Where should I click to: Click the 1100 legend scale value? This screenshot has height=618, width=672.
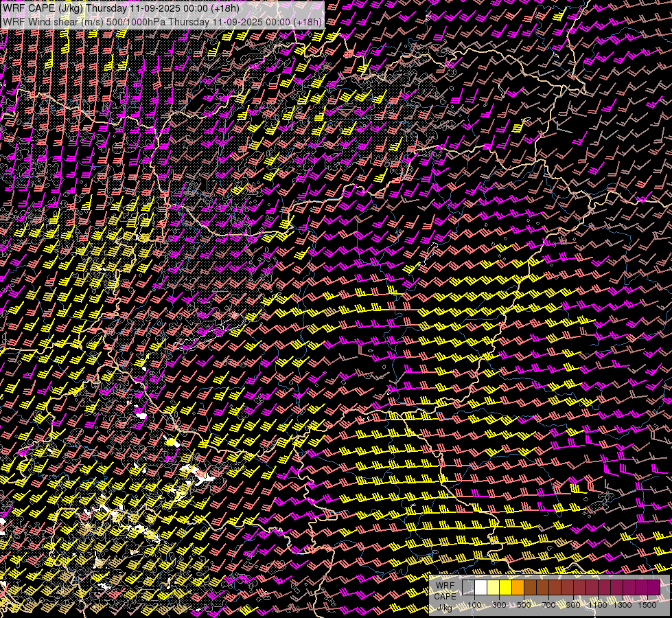coord(599,604)
